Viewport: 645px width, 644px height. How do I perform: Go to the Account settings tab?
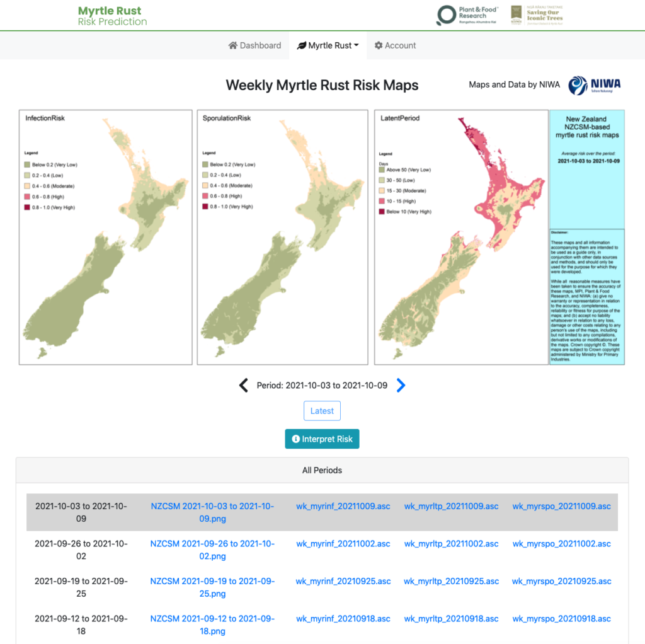pyautogui.click(x=395, y=45)
